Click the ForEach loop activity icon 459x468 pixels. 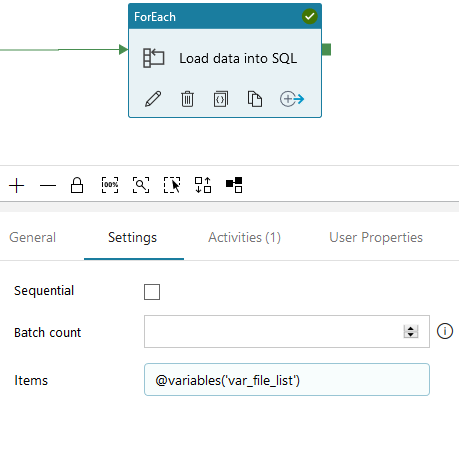(x=154, y=58)
